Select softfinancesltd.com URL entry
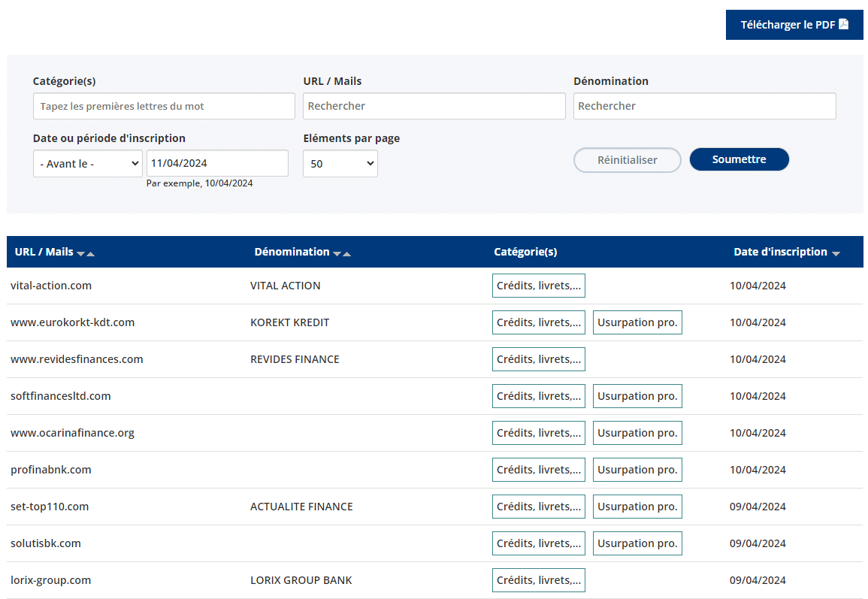The height and width of the screenshot is (599, 868). pyautogui.click(x=60, y=396)
